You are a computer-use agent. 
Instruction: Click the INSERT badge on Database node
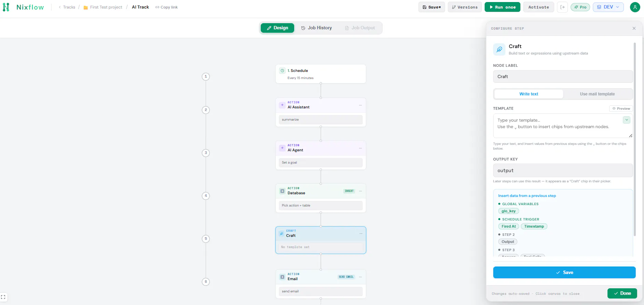[349, 191]
